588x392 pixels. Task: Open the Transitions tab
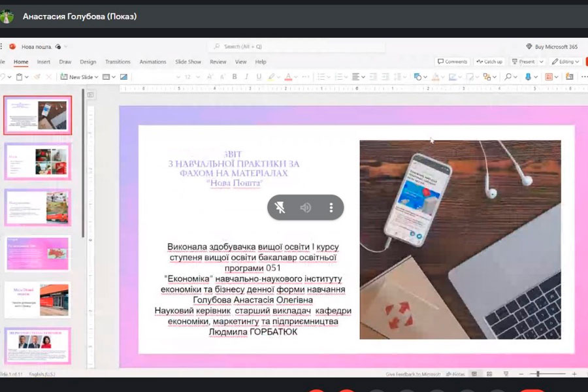[x=118, y=62]
